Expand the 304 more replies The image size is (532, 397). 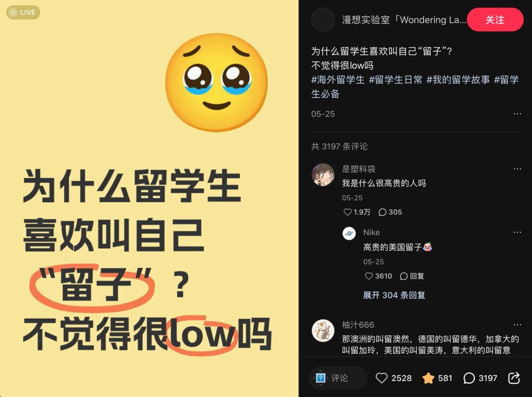pos(394,295)
